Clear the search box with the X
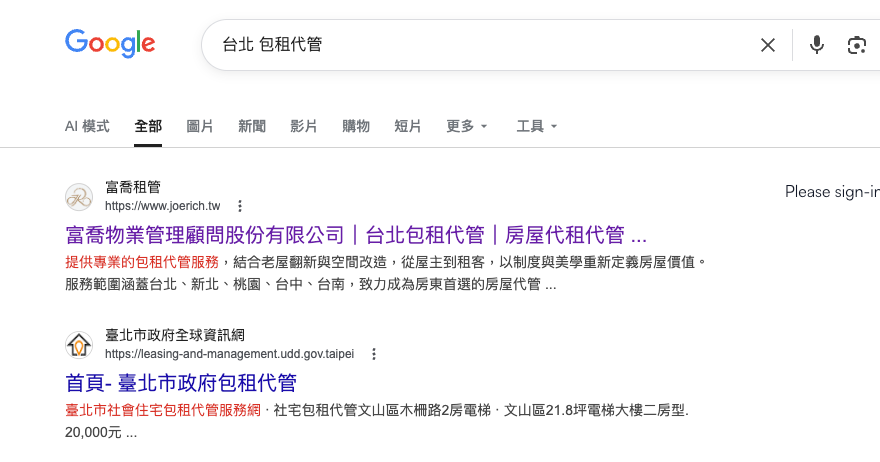 pos(768,45)
